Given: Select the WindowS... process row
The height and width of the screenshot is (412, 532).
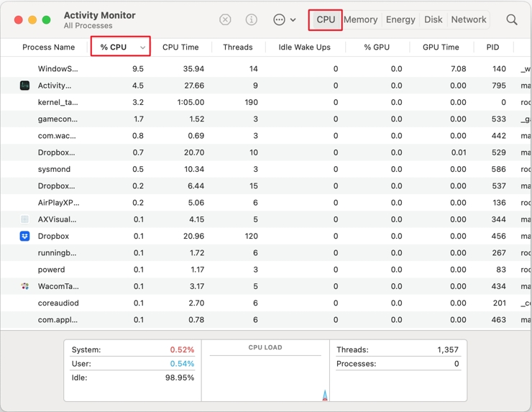Looking at the screenshot, I should [266, 69].
